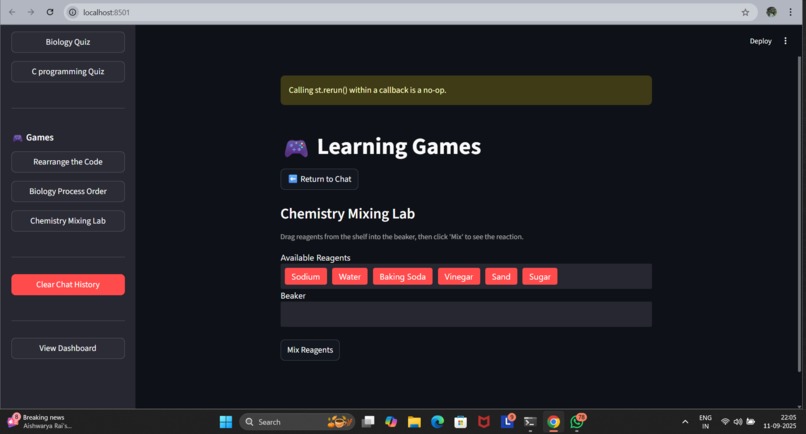Bookmark this page with star icon

pos(745,12)
